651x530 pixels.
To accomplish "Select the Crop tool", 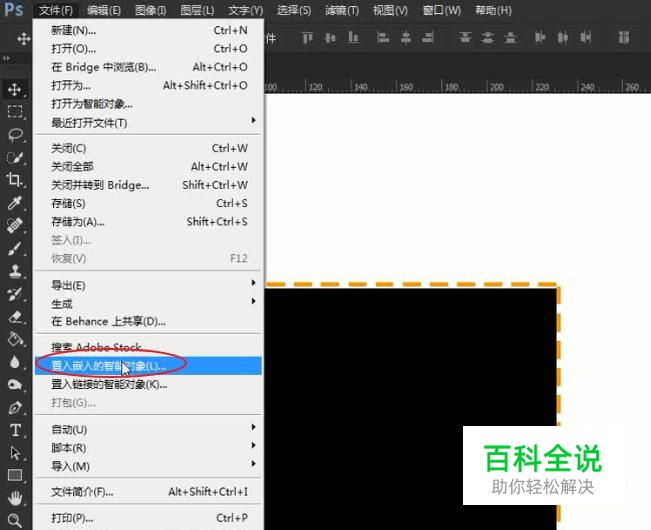I will (x=15, y=180).
